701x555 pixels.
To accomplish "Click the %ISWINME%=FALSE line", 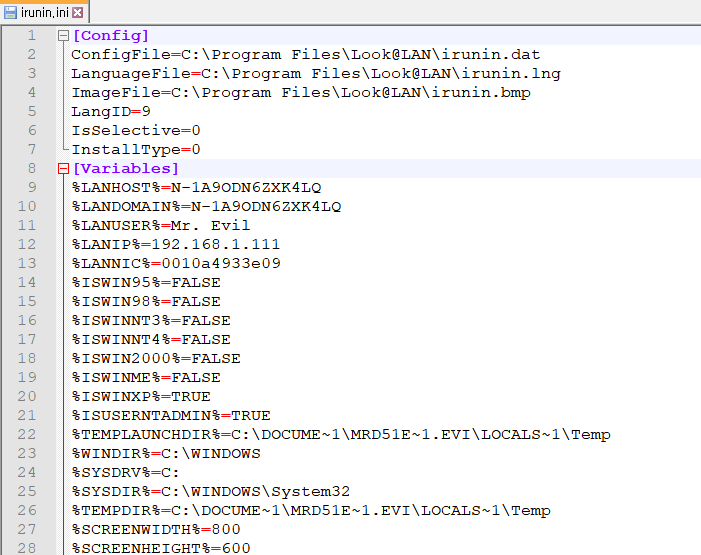I will click(x=146, y=377).
